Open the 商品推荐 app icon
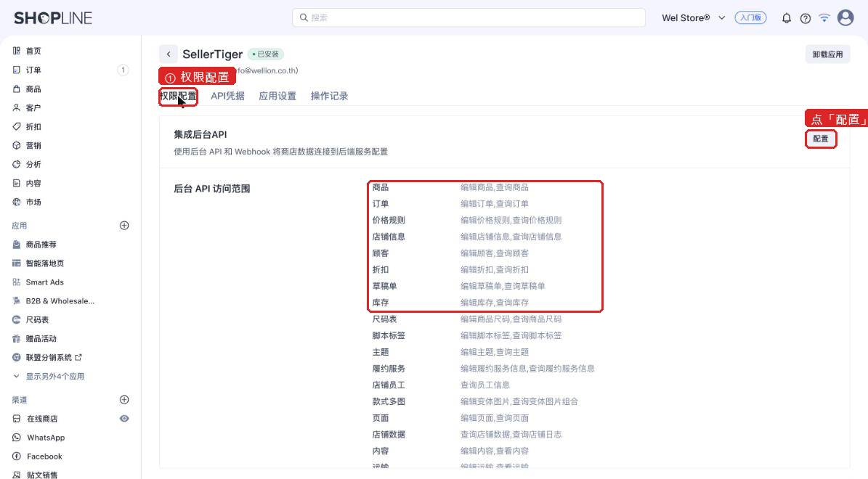Screen dimensions: 868x479 17,245
